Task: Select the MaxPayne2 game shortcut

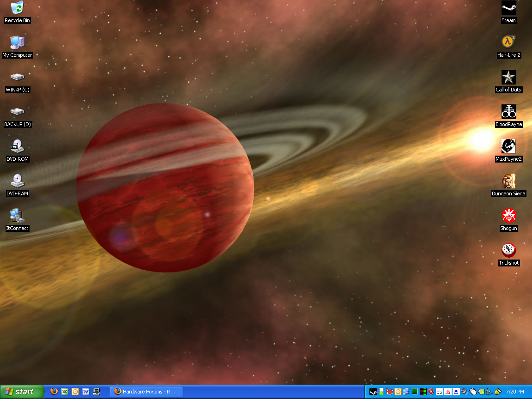Action: click(508, 151)
